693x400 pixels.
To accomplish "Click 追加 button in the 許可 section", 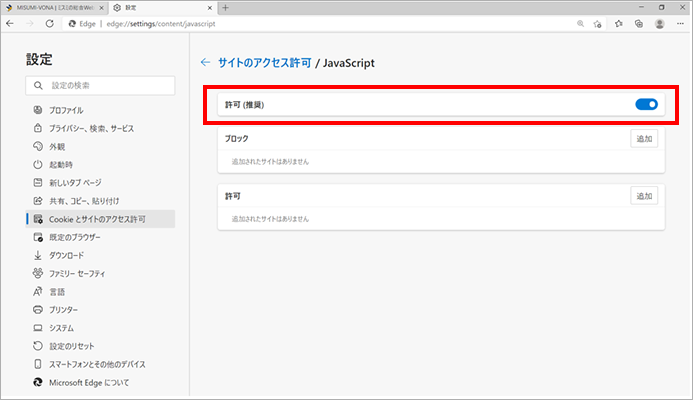I will point(644,196).
